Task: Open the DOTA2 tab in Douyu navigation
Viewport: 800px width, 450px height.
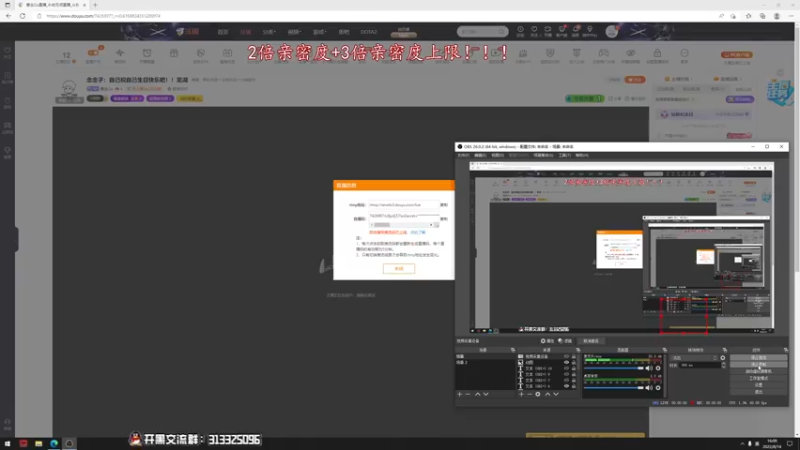Action: point(368,32)
